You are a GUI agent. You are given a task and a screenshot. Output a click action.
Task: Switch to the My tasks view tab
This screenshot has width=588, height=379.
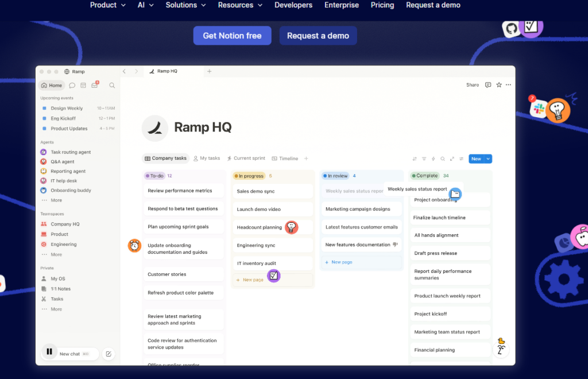pyautogui.click(x=207, y=158)
